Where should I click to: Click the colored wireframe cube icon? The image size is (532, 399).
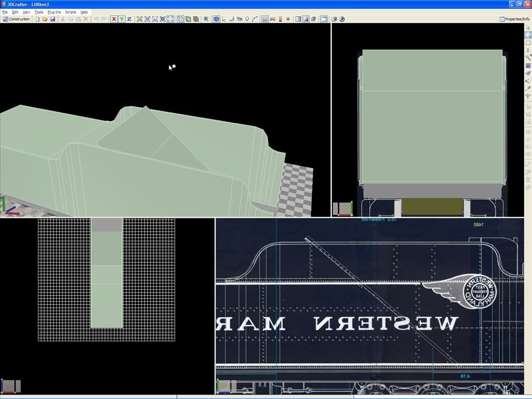tap(188, 19)
